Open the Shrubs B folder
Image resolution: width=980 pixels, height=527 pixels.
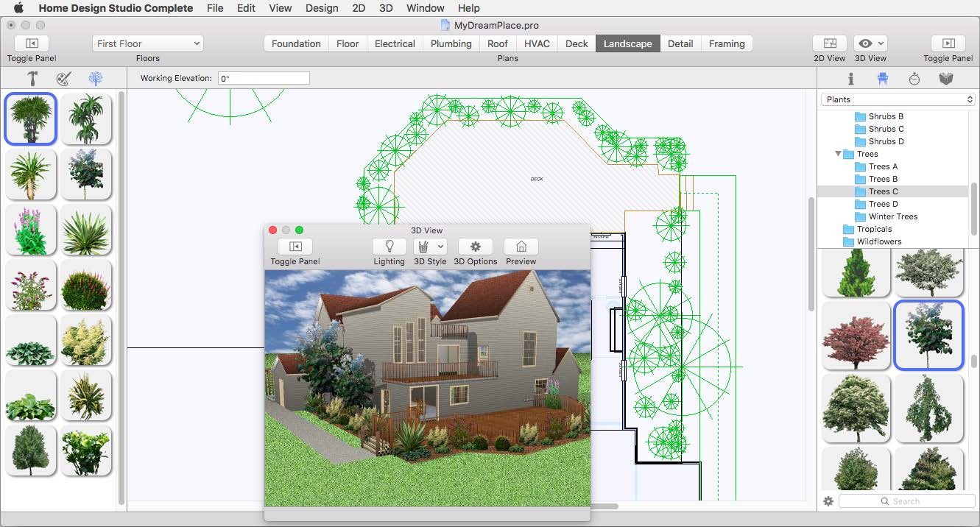pos(886,116)
